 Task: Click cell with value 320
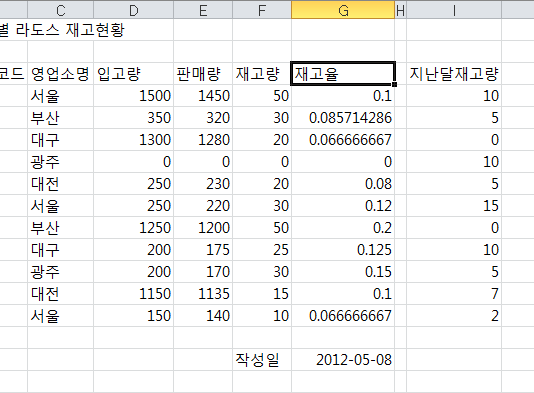[203, 118]
